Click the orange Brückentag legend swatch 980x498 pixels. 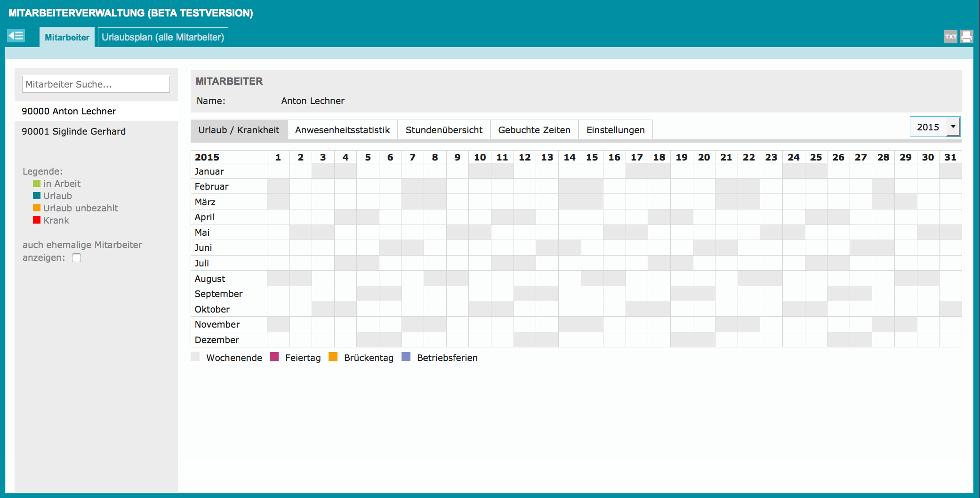(333, 357)
